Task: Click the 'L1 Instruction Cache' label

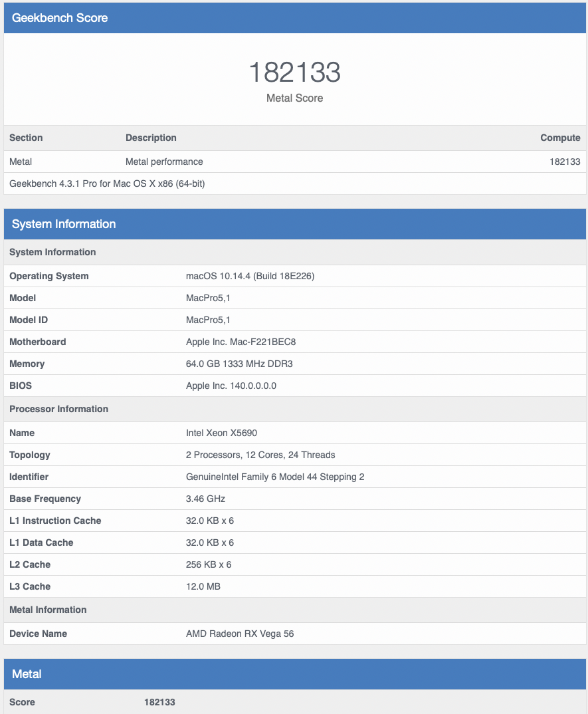Action: tap(55, 521)
